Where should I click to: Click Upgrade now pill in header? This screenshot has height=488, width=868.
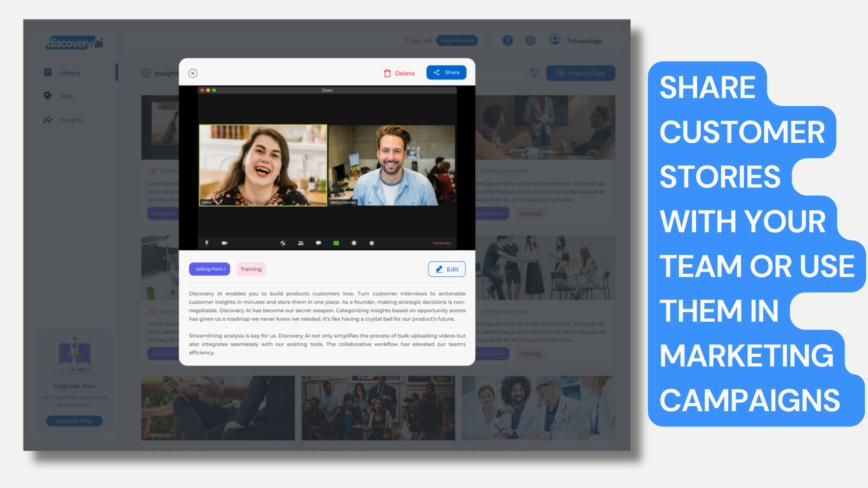click(457, 41)
